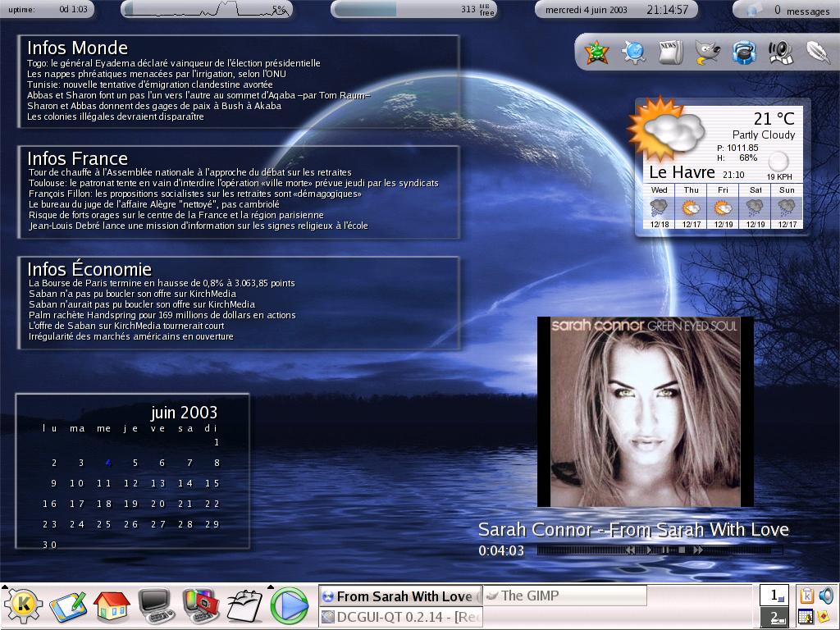Click the Infos Monde section title
840x630 pixels.
78,48
